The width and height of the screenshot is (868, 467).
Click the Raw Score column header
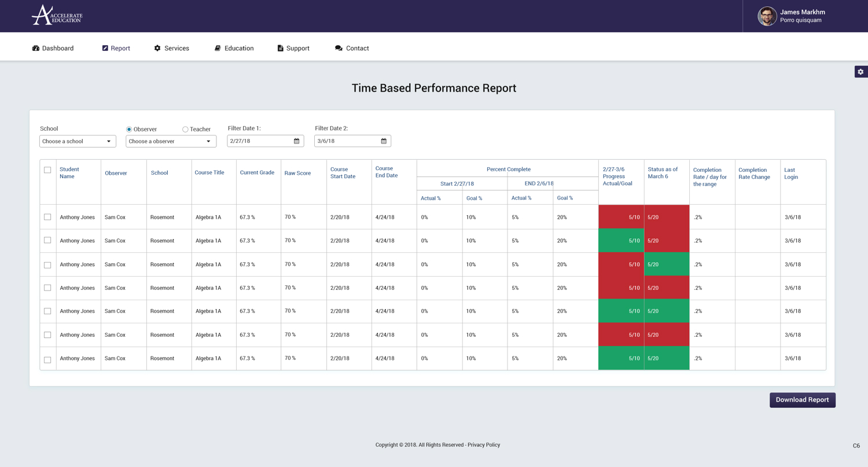pyautogui.click(x=297, y=173)
